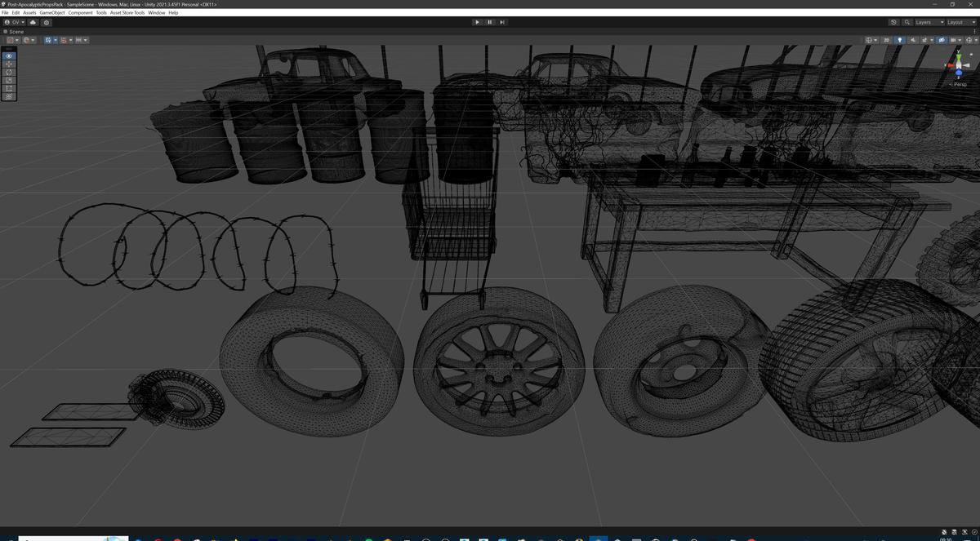
Task: Toggle scene audio
Action: (913, 39)
